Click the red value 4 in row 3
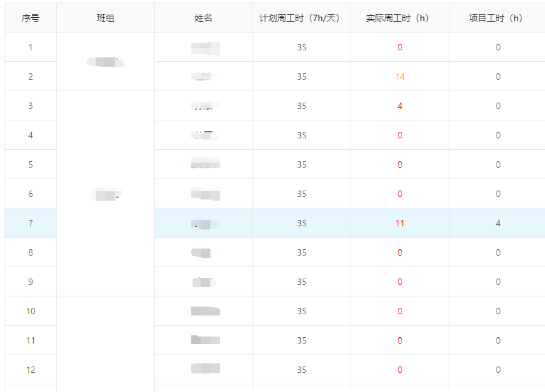545x392 pixels. click(400, 105)
